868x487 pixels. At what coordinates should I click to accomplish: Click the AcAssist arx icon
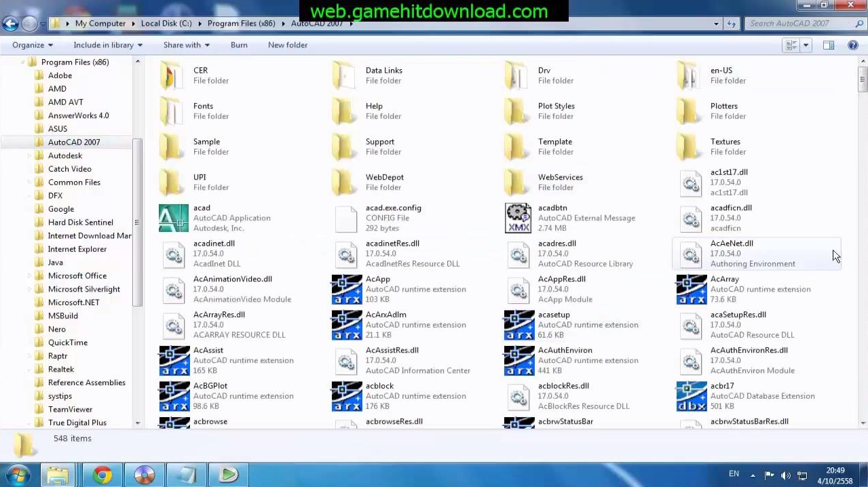[x=174, y=361]
